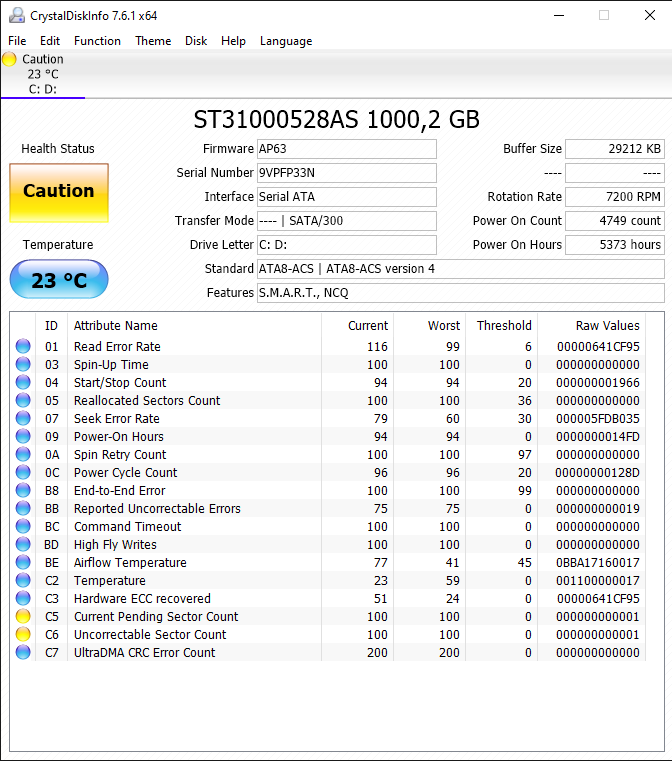Click yellow icon for Current Pending Sector Count
Image resolution: width=672 pixels, height=766 pixels.
[x=23, y=617]
